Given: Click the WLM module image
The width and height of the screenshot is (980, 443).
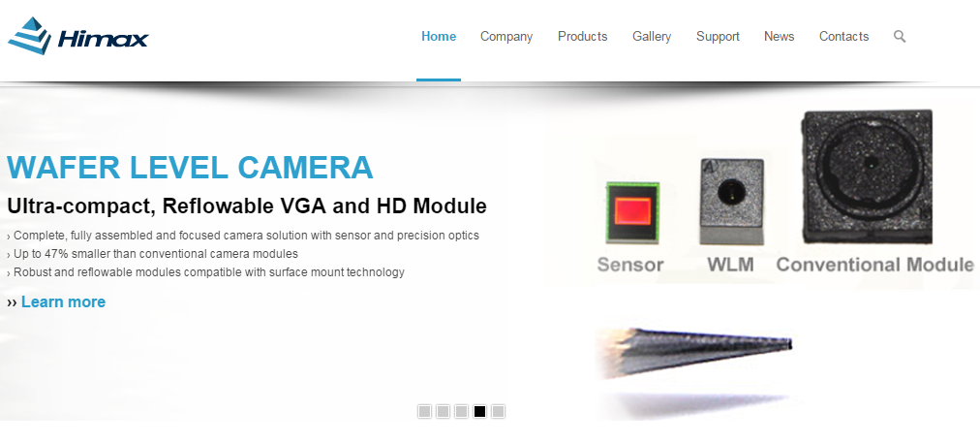Looking at the screenshot, I should tap(732, 202).
